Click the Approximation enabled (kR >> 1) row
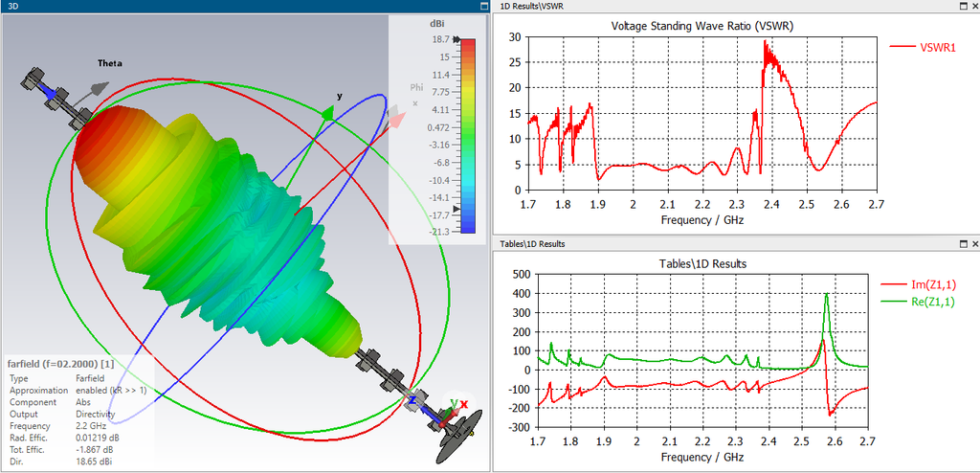 [79, 390]
